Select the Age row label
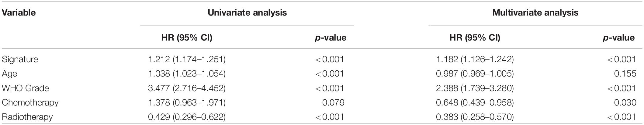 (x=9, y=73)
